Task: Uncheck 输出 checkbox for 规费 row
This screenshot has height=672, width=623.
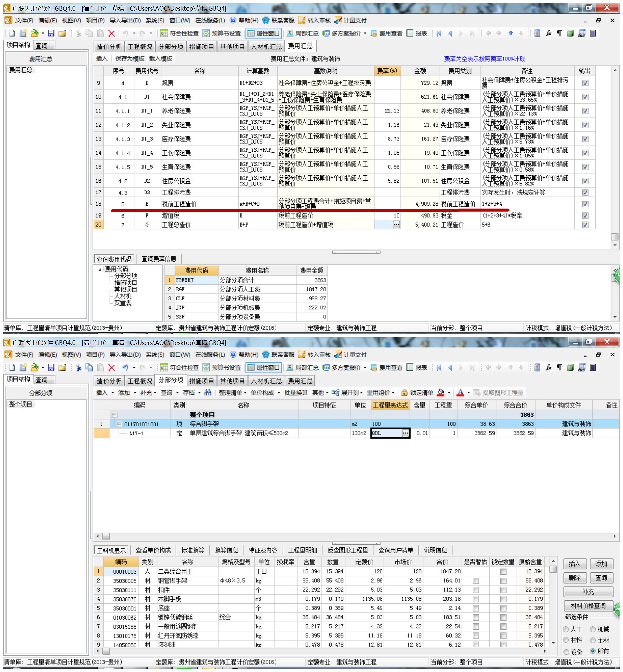Action: [585, 83]
